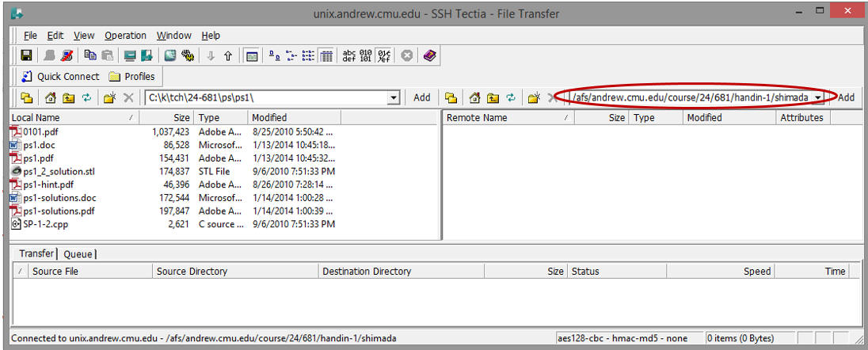Viewport: 868px width, 350px height.
Task: Expand the local path dropdown arrow
Action: [x=394, y=98]
